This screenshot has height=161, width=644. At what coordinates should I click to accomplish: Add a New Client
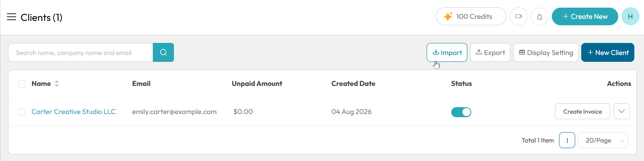tap(608, 53)
